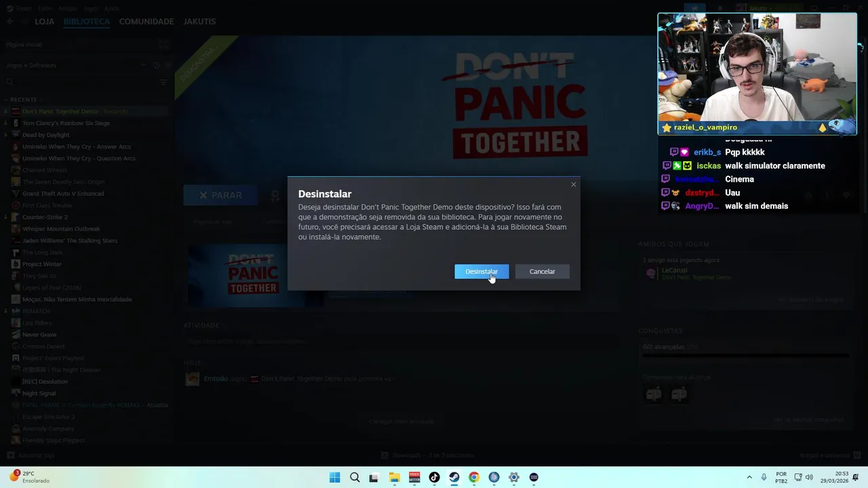Click the first locked achievement icon
The width and height of the screenshot is (868, 488).
(654, 394)
